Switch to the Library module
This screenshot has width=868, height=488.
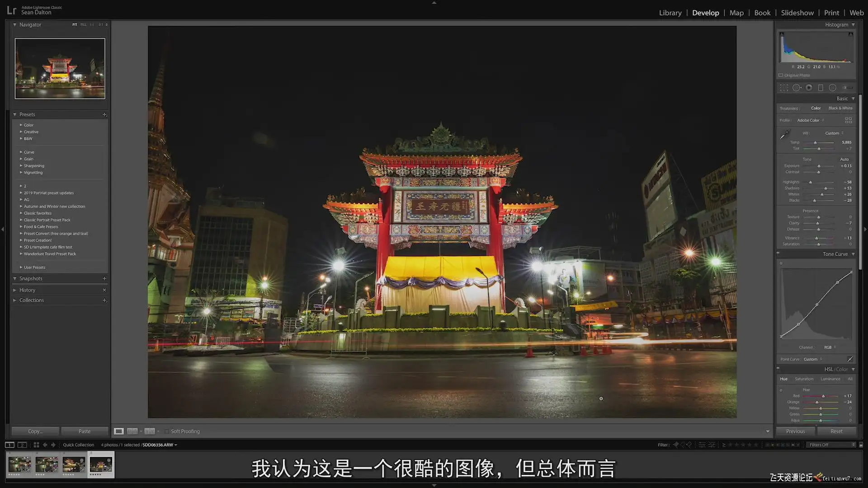(x=670, y=13)
